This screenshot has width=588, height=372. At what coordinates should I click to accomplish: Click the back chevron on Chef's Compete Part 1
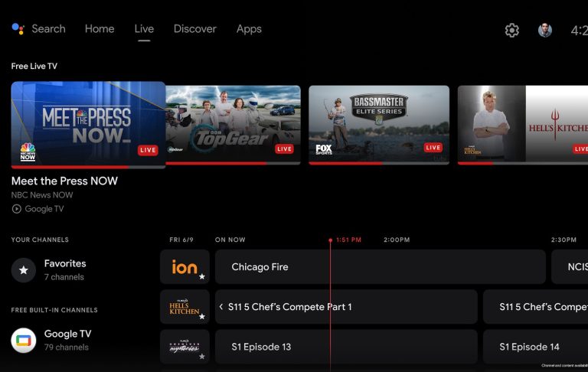point(221,307)
